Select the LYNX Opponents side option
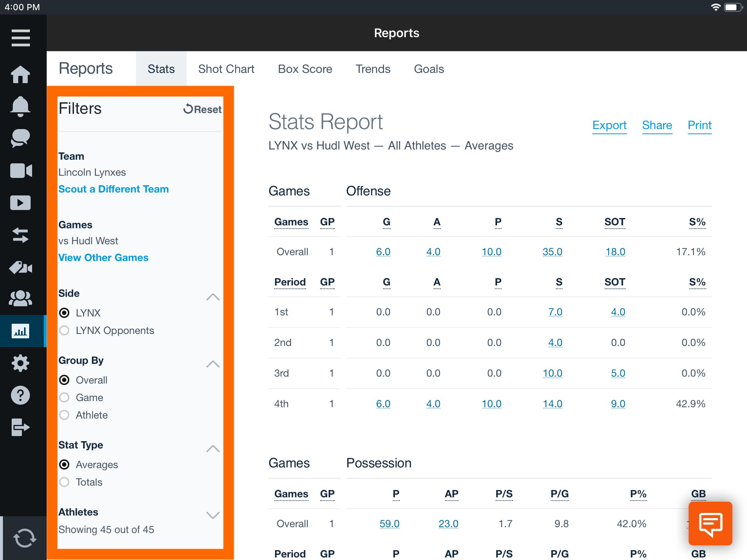Image resolution: width=747 pixels, height=560 pixels. pyautogui.click(x=65, y=330)
